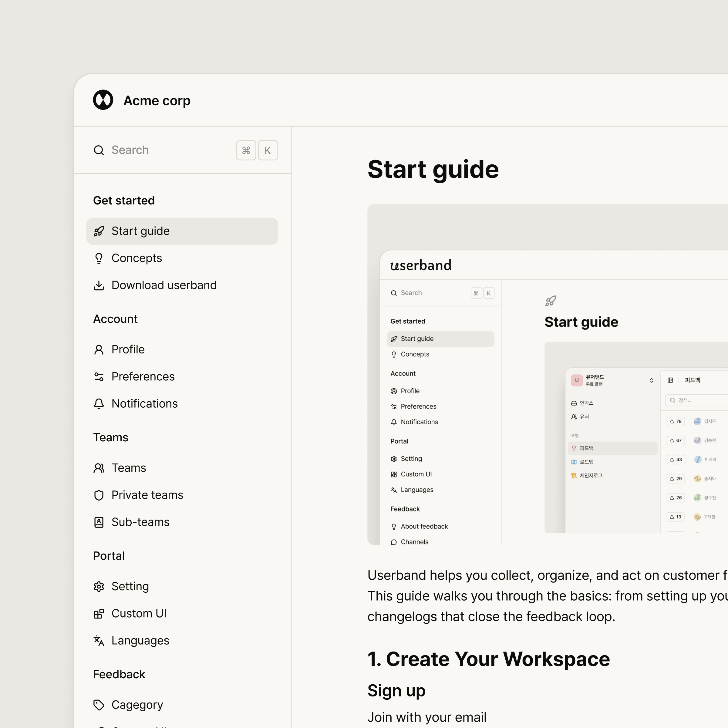Click the Private teams shield icon
This screenshot has height=728, width=728.
point(99,495)
